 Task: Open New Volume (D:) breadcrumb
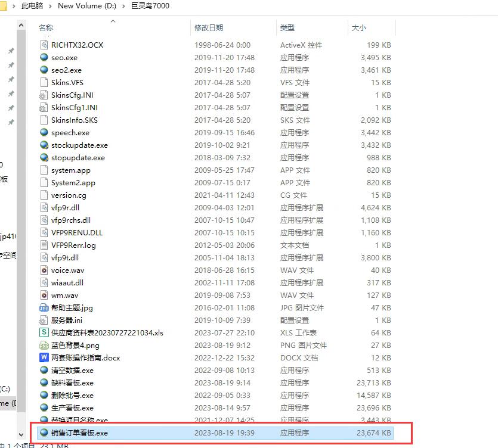tap(88, 6)
